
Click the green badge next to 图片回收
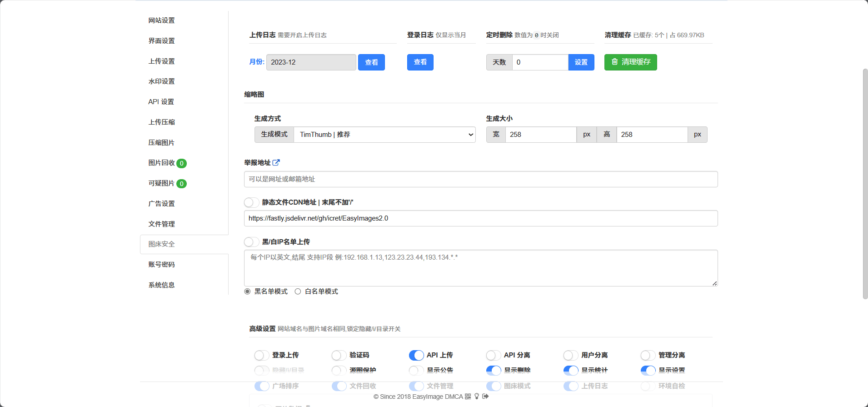point(181,163)
